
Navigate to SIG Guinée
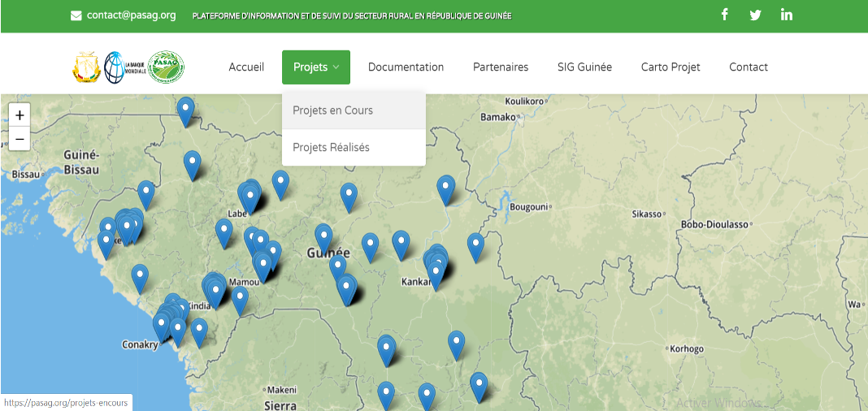point(584,67)
